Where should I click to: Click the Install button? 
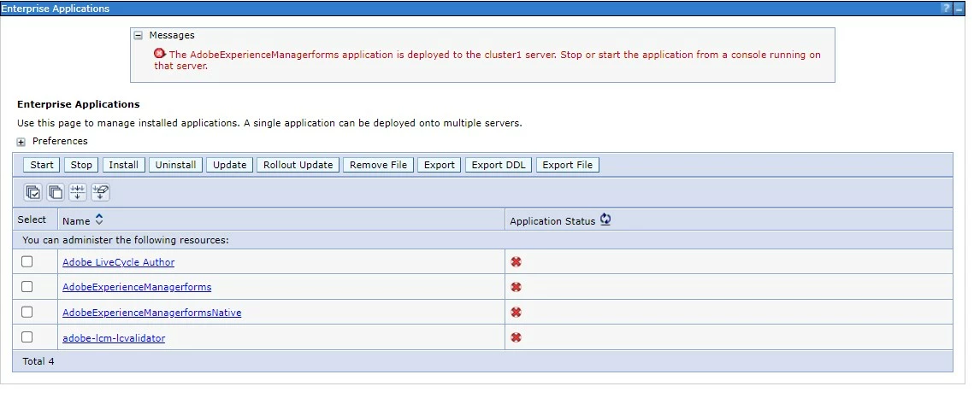124,165
